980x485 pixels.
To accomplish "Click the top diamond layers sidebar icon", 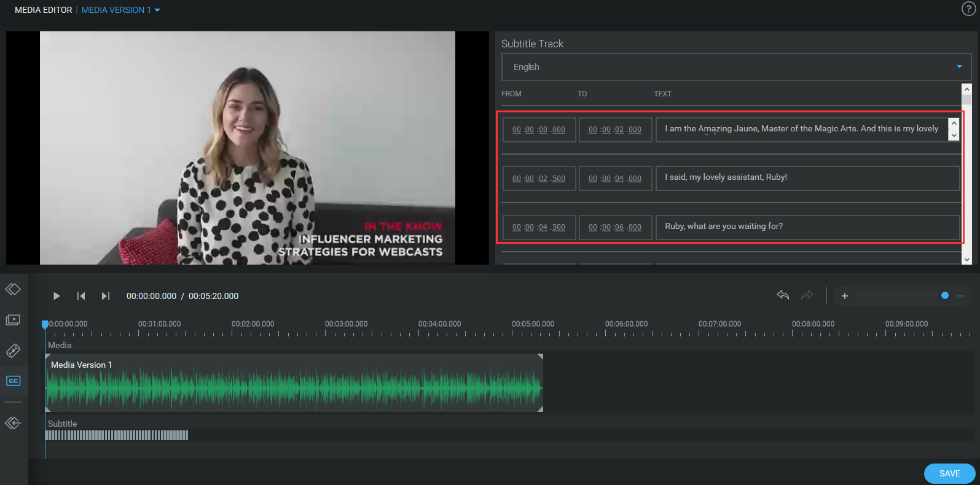I will (x=14, y=289).
